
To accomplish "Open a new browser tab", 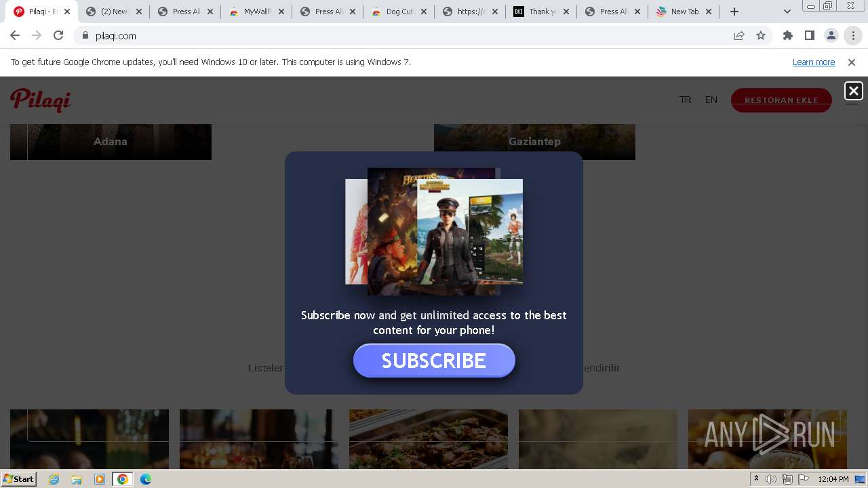I will (734, 12).
